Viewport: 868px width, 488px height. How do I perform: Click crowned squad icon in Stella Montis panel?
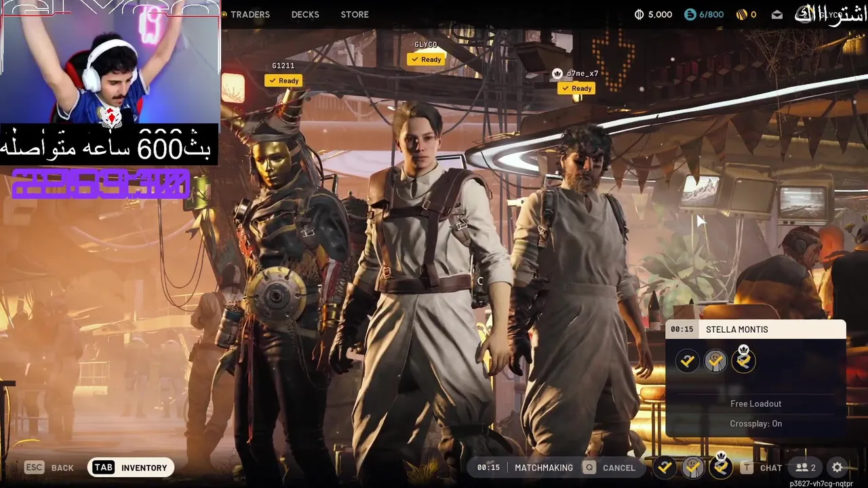tap(743, 360)
